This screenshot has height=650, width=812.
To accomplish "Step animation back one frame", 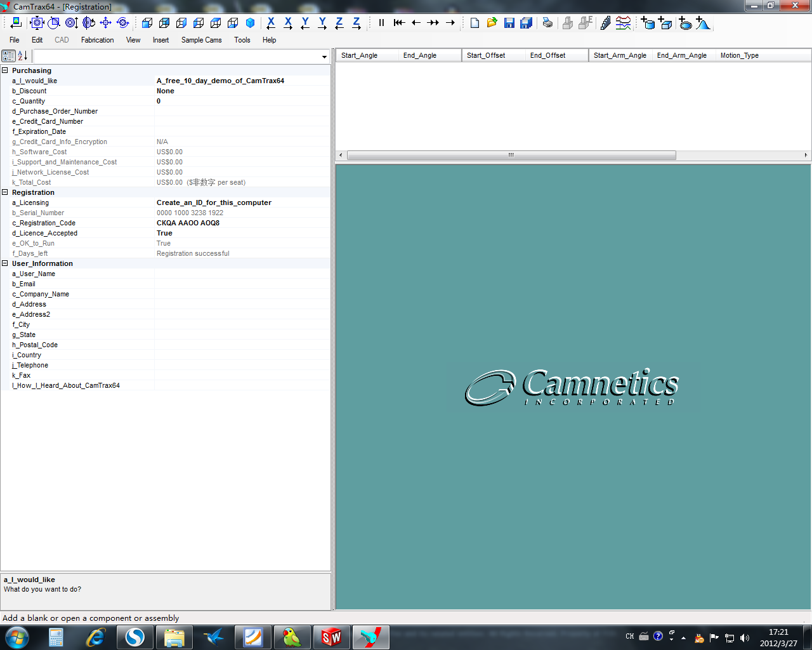I will click(416, 23).
